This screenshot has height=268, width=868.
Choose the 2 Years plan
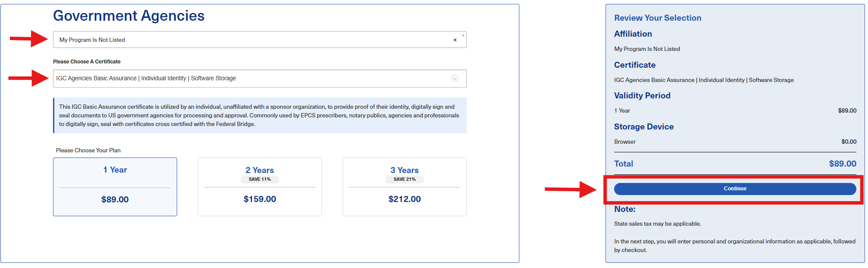(260, 187)
